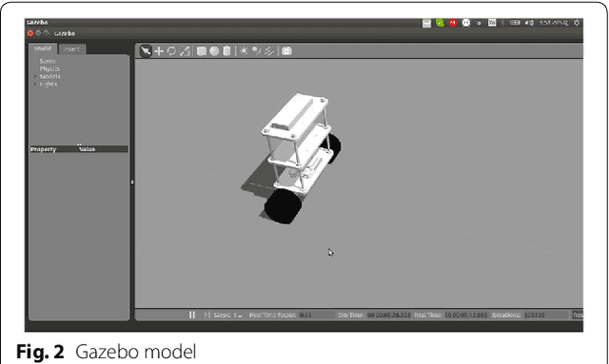The height and width of the screenshot is (364, 609).
Task: Click the Property column header
Action: (44, 149)
